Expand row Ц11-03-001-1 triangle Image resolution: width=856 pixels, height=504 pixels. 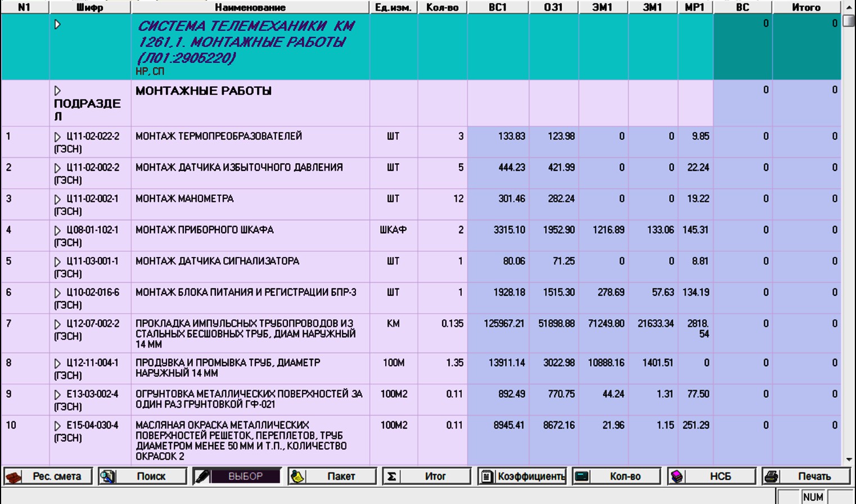57,262
